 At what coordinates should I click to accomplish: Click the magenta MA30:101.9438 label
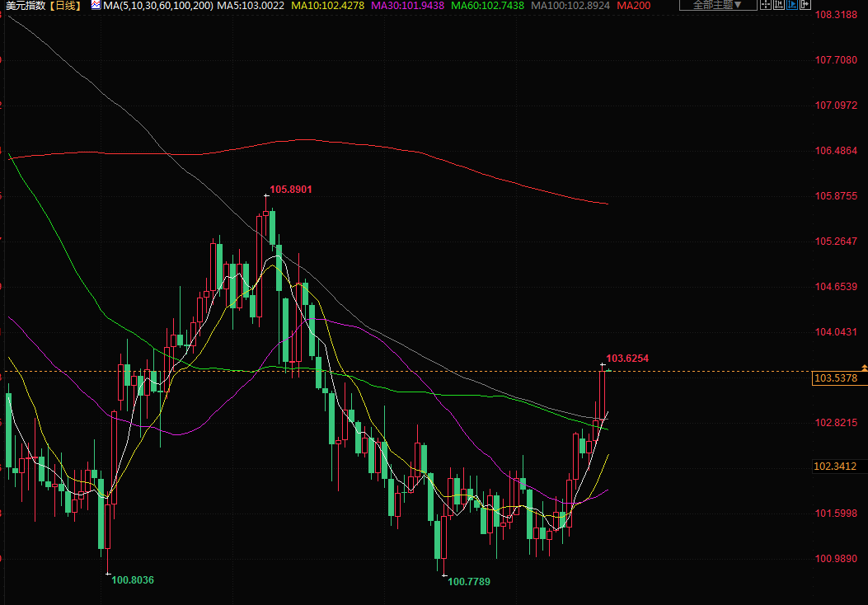pyautogui.click(x=409, y=6)
